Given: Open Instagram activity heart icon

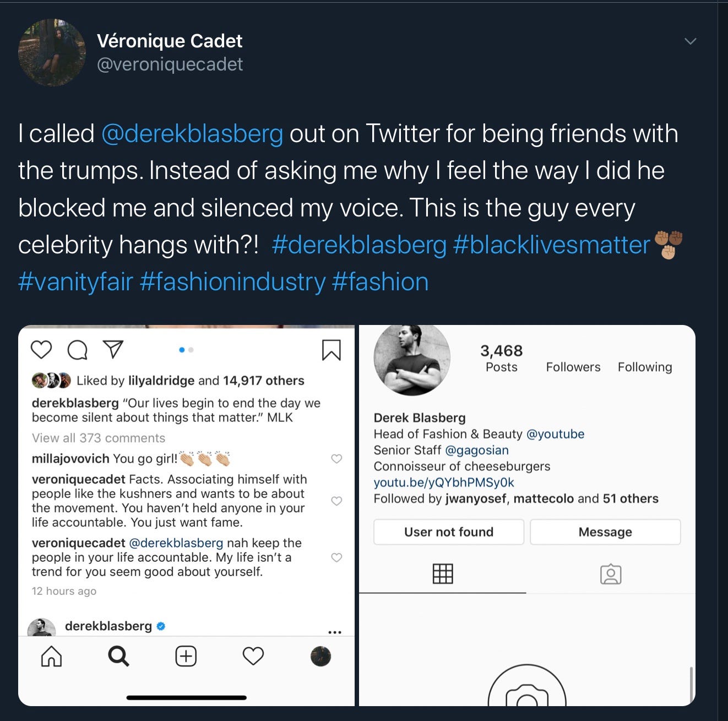Looking at the screenshot, I should [253, 657].
